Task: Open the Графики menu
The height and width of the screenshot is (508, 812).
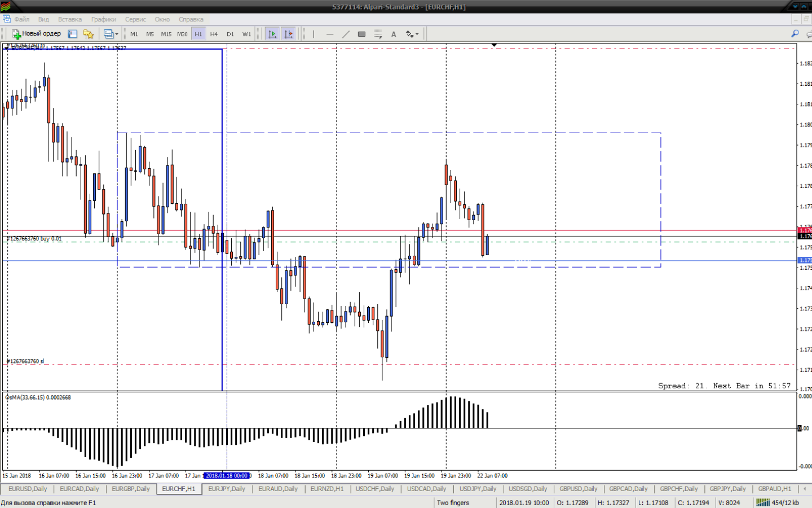Action: [x=104, y=19]
